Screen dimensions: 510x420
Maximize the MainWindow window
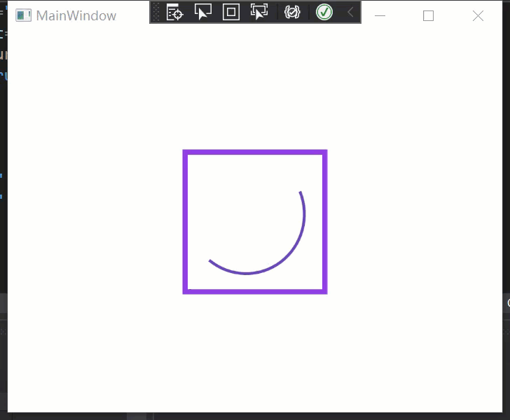[428, 15]
